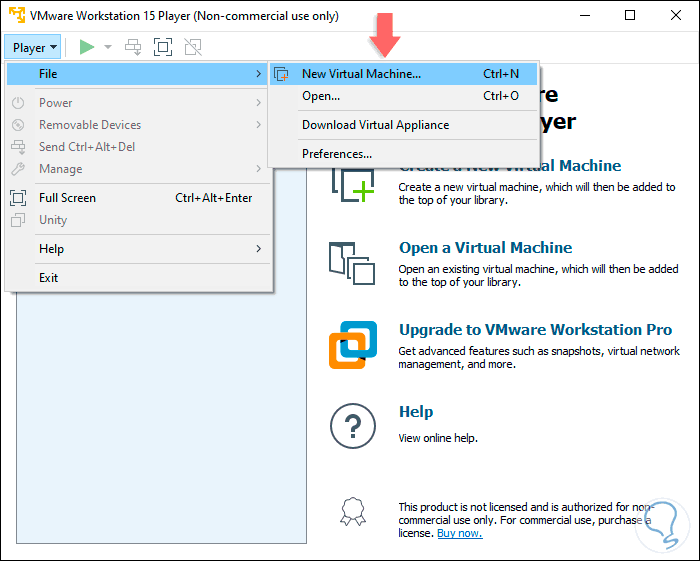
Task: Open the dropdown arrow beside the play button
Action: (108, 47)
